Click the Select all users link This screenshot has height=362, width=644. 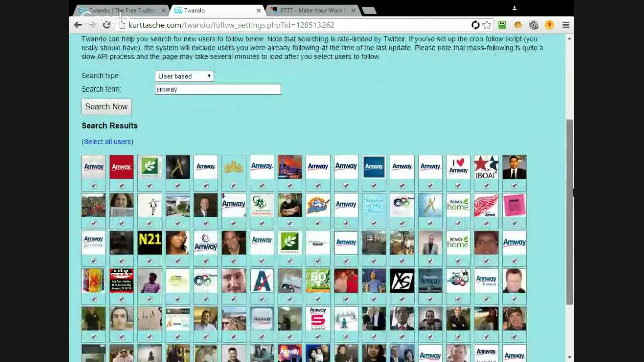click(107, 142)
